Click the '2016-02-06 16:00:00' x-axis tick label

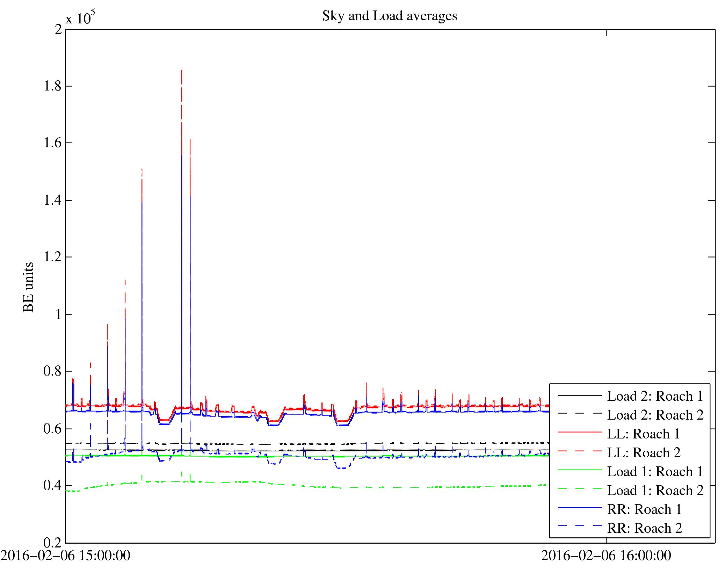coord(606,556)
